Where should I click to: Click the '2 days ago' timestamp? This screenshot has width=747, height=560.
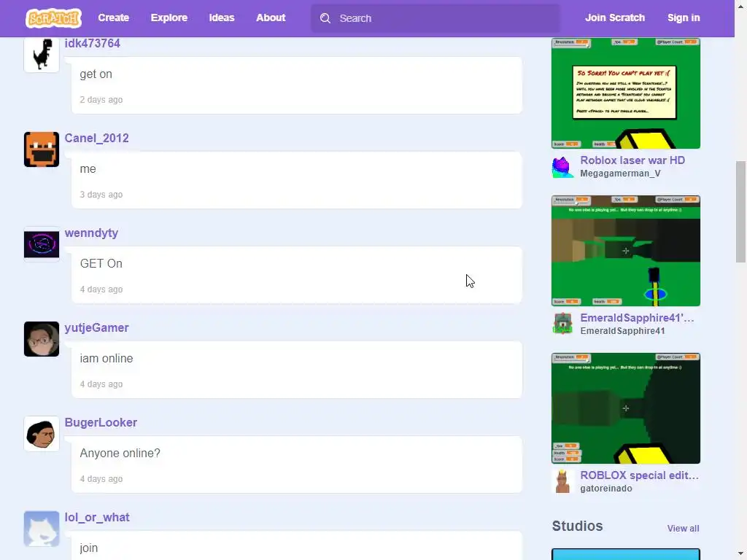pyautogui.click(x=101, y=100)
